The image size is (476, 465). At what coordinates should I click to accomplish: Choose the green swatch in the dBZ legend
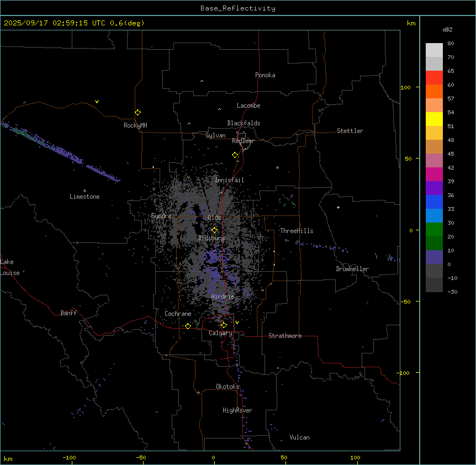pos(434,229)
